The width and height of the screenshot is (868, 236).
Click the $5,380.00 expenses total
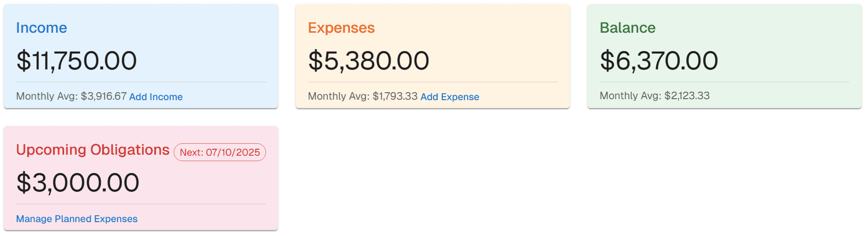pyautogui.click(x=369, y=60)
